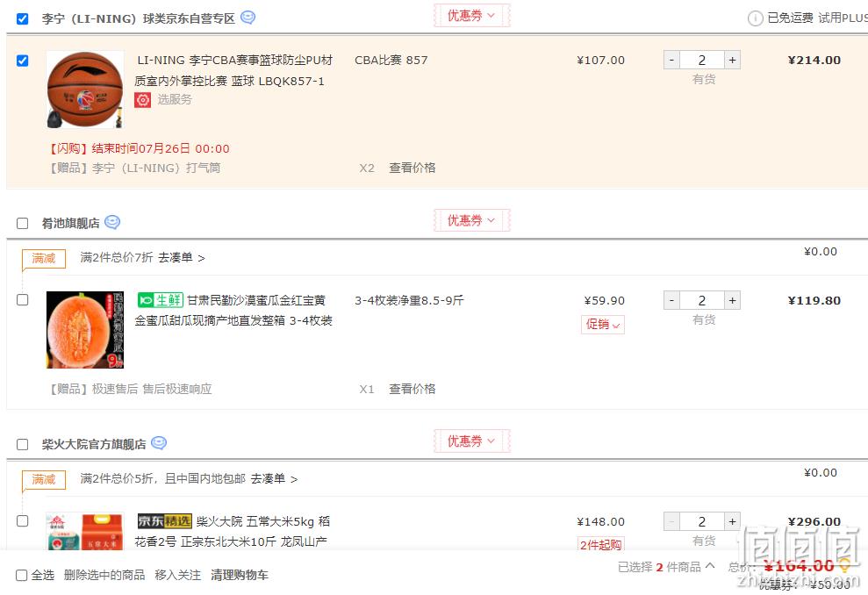Open the 李宁（LI-NING）球类京东自营专区 store link
Screen dimensions: 868x595
click(x=139, y=18)
